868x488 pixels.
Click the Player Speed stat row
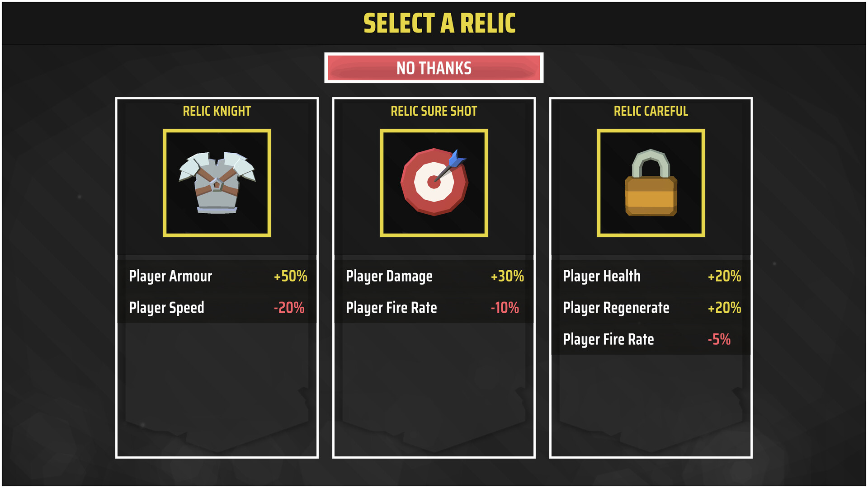(217, 308)
